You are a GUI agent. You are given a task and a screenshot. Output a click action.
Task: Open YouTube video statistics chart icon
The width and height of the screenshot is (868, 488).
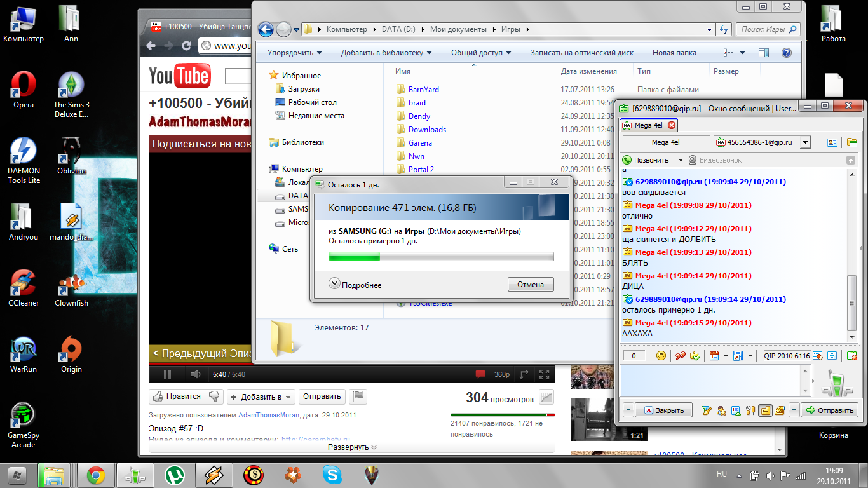[546, 397]
